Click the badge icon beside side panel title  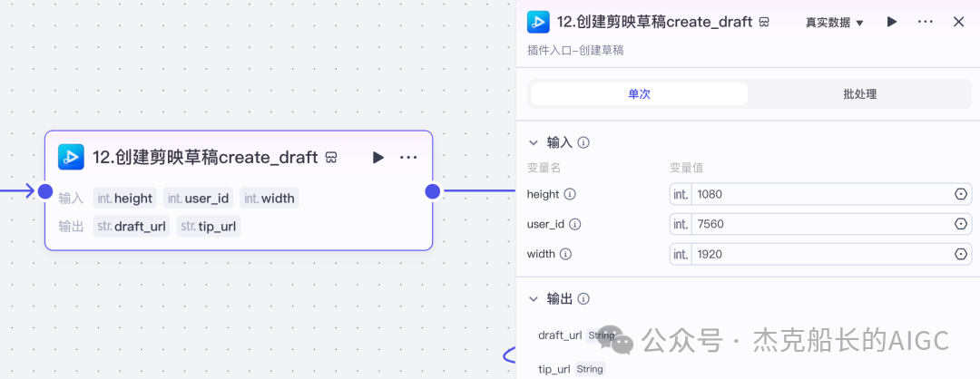(764, 22)
